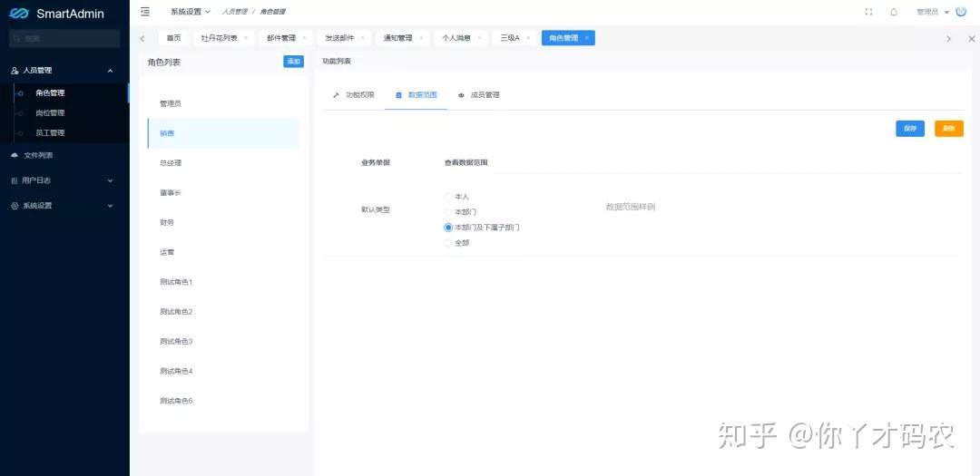Image resolution: width=980 pixels, height=476 pixels.
Task: Switch to the 功能权限 tab
Action: 353,95
